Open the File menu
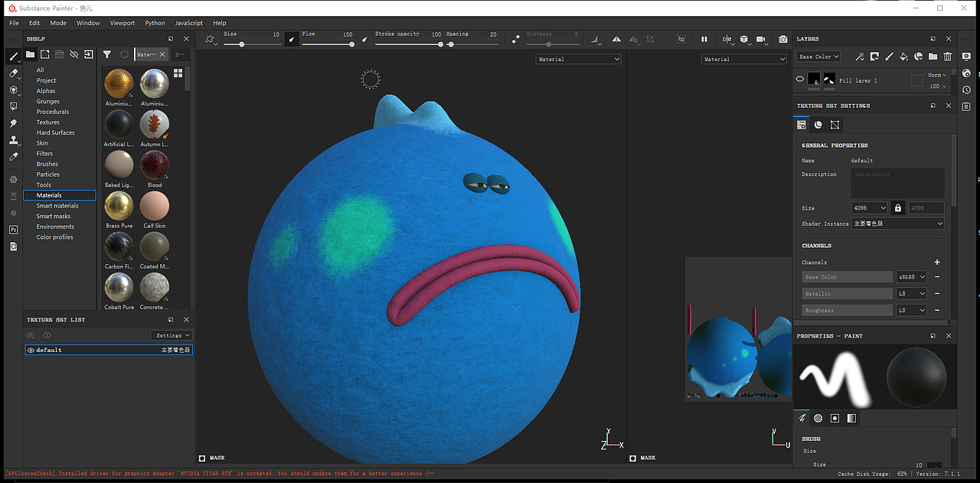This screenshot has height=483, width=980. pyautogui.click(x=14, y=23)
